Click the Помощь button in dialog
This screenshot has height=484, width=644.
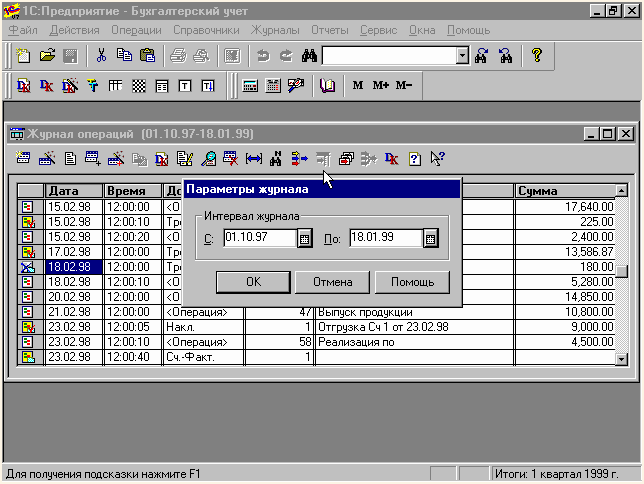click(412, 282)
